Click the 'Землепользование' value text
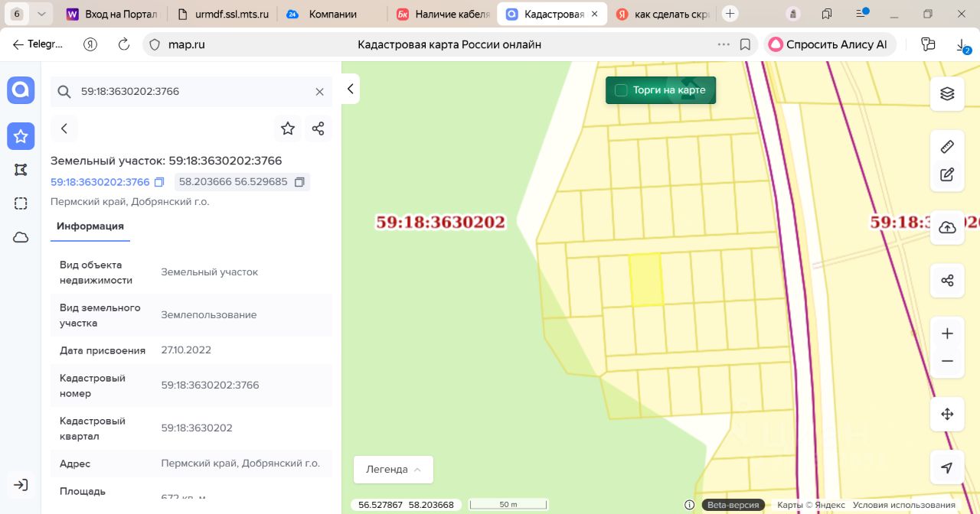The height and width of the screenshot is (514, 980). pos(209,315)
